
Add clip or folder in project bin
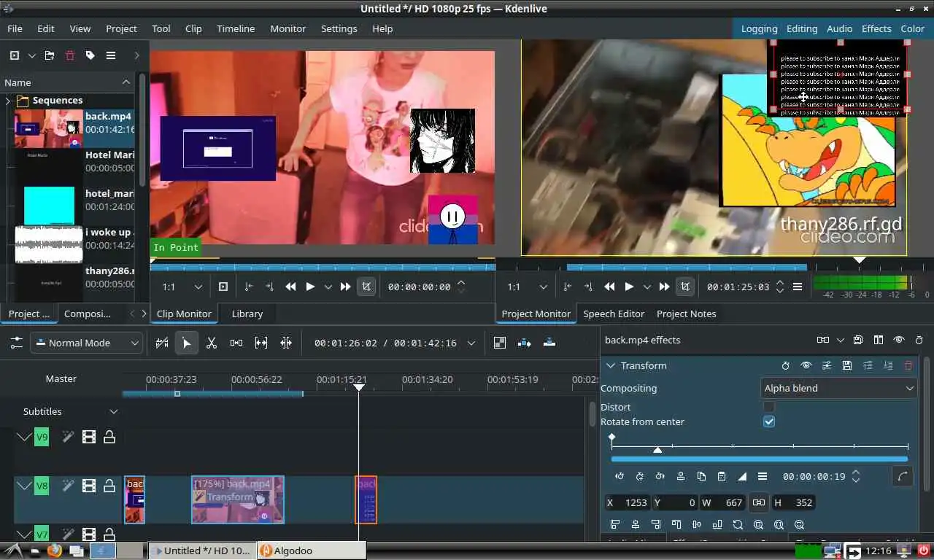click(x=15, y=55)
